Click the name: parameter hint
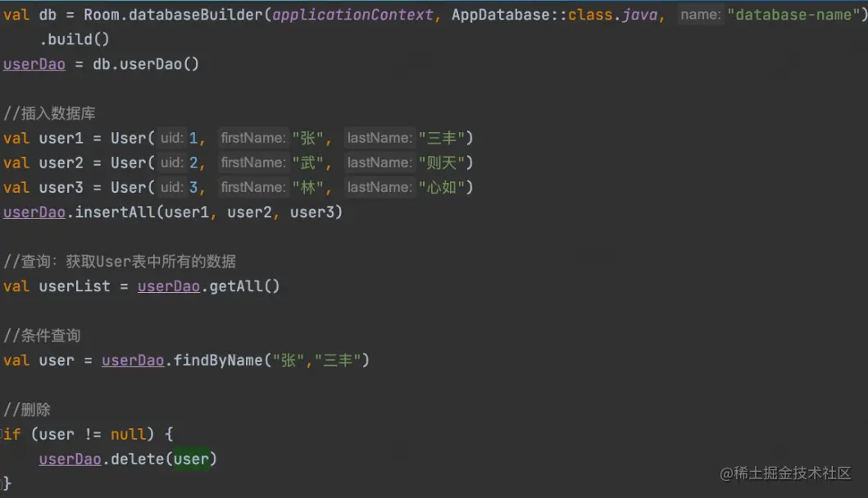The width and height of the screenshot is (868, 498). (701, 15)
